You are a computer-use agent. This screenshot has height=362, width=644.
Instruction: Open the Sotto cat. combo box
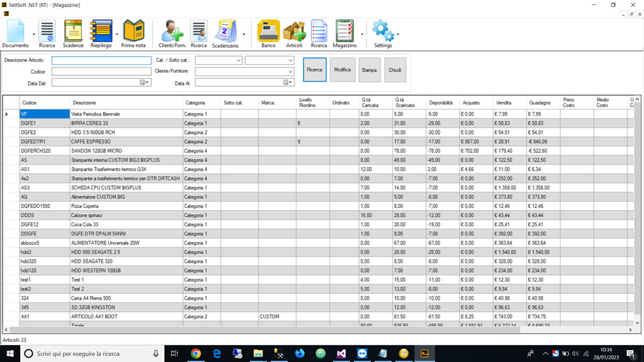tap(269, 60)
